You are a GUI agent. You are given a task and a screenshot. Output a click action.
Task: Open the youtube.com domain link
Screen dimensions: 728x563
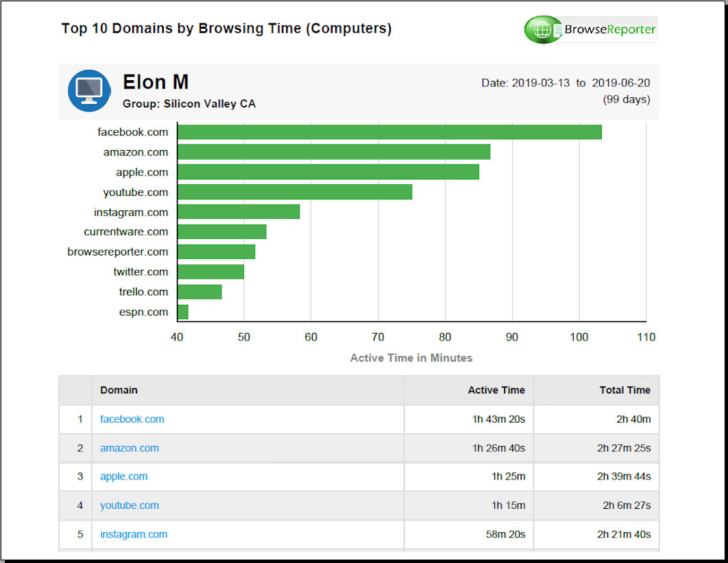pyautogui.click(x=130, y=505)
